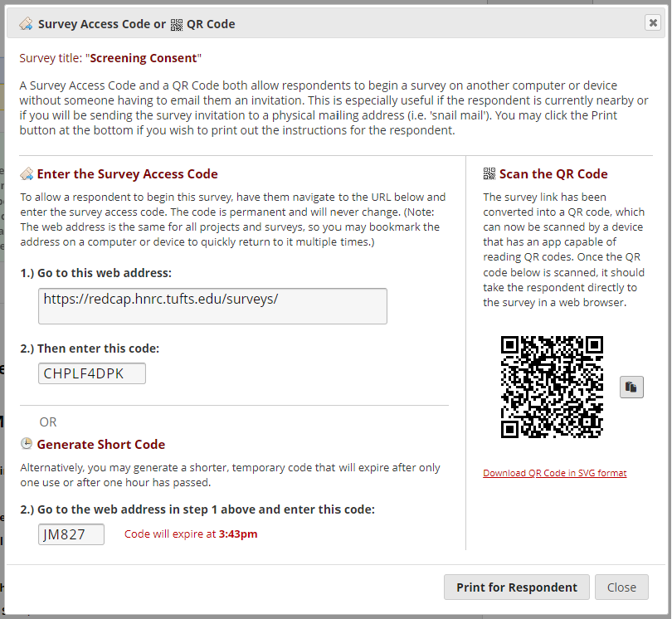Click the survey ticket icon in dialog title
Viewport: 672px width, 619px height.
pyautogui.click(x=27, y=23)
